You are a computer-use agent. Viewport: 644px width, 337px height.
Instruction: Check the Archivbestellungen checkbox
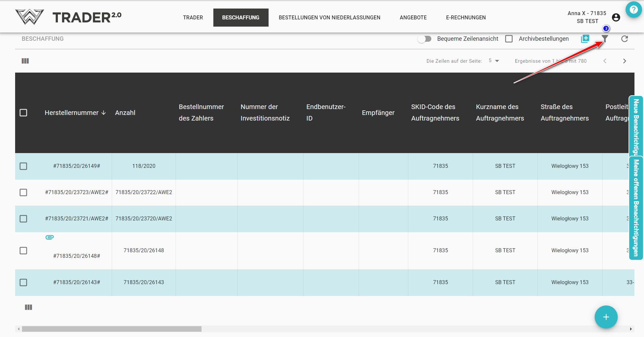509,39
